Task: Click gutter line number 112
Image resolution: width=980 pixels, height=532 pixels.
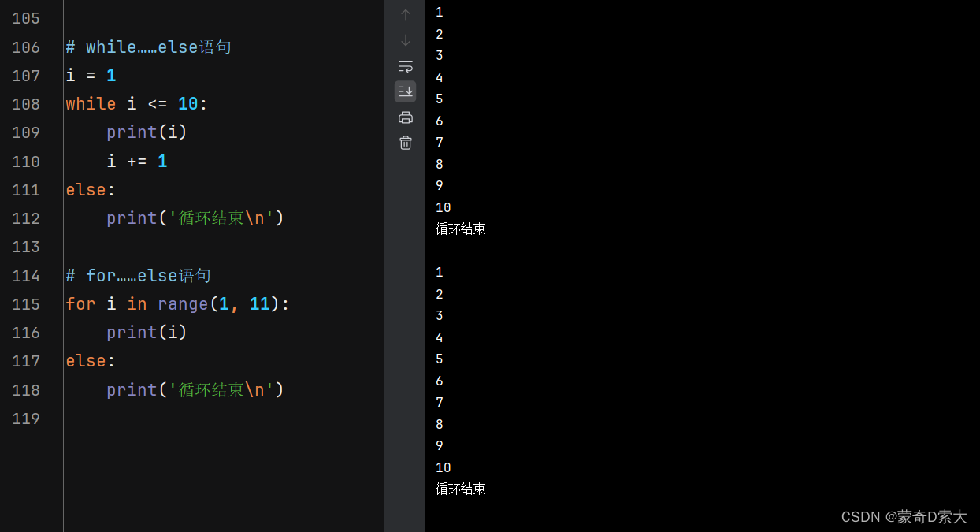Action: pos(26,218)
